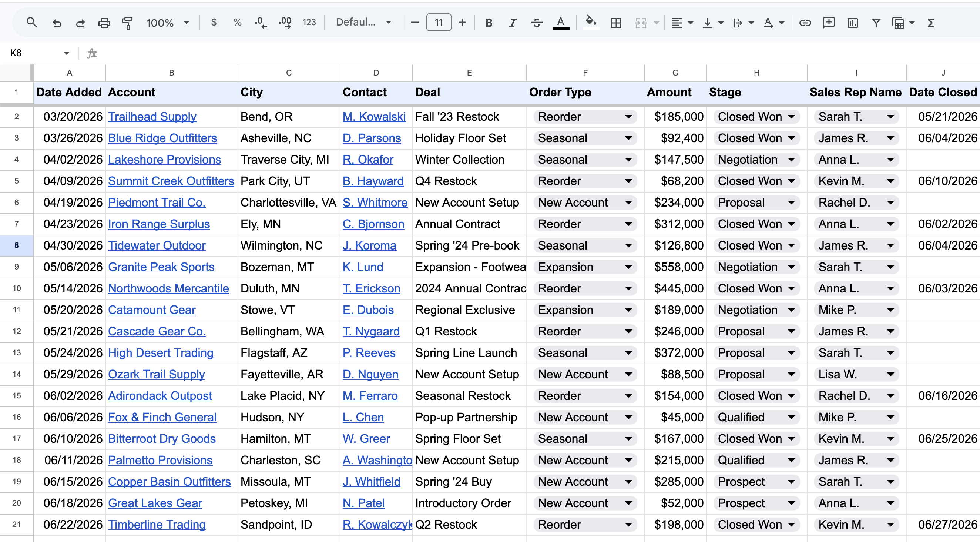Click the merge cells icon
Screen dimensions: 980x542
pyautogui.click(x=641, y=23)
